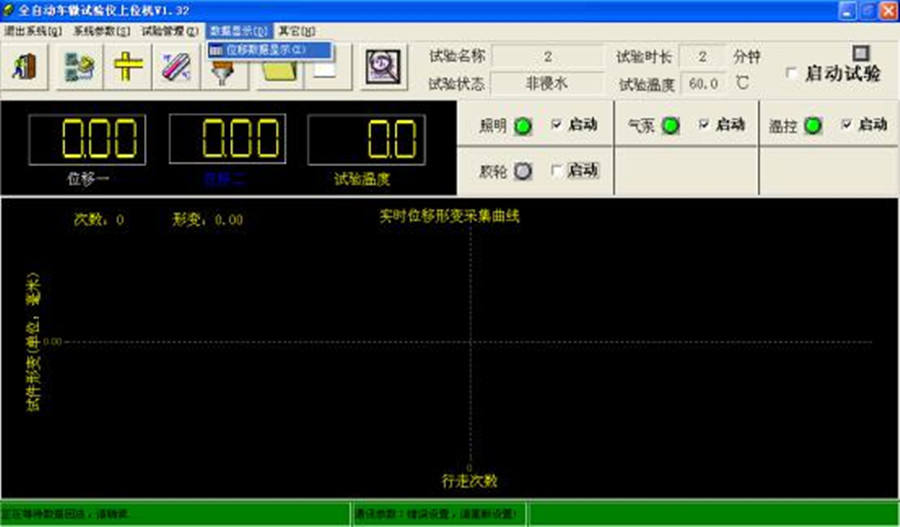Open the 系统参数 menu
Image resolution: width=900 pixels, height=527 pixels.
pyautogui.click(x=102, y=31)
